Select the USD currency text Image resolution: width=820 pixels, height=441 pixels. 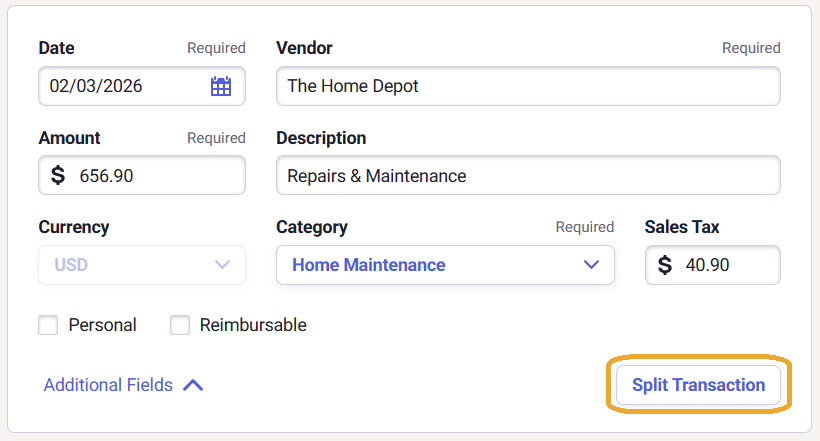click(x=71, y=265)
